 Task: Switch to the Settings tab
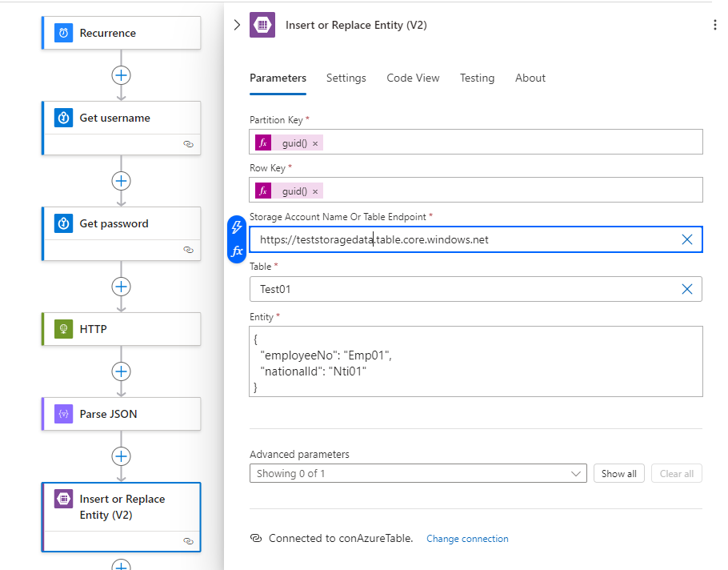(x=346, y=78)
